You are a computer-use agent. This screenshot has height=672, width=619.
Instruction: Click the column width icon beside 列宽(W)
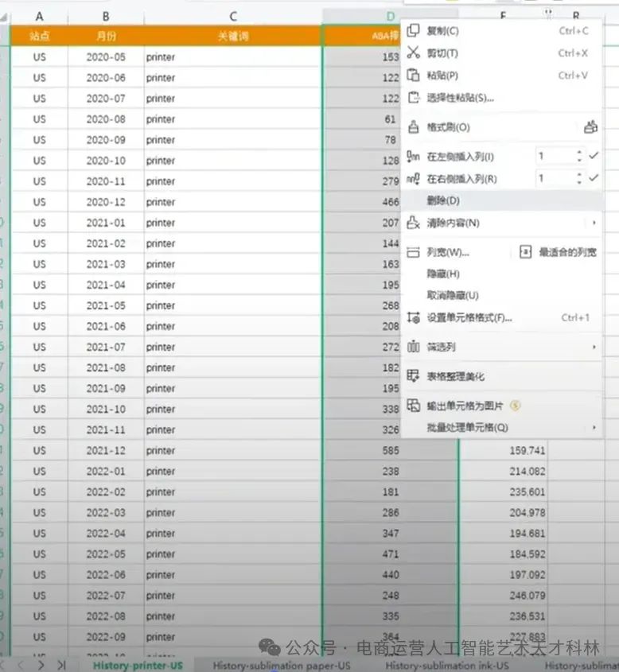tap(413, 252)
